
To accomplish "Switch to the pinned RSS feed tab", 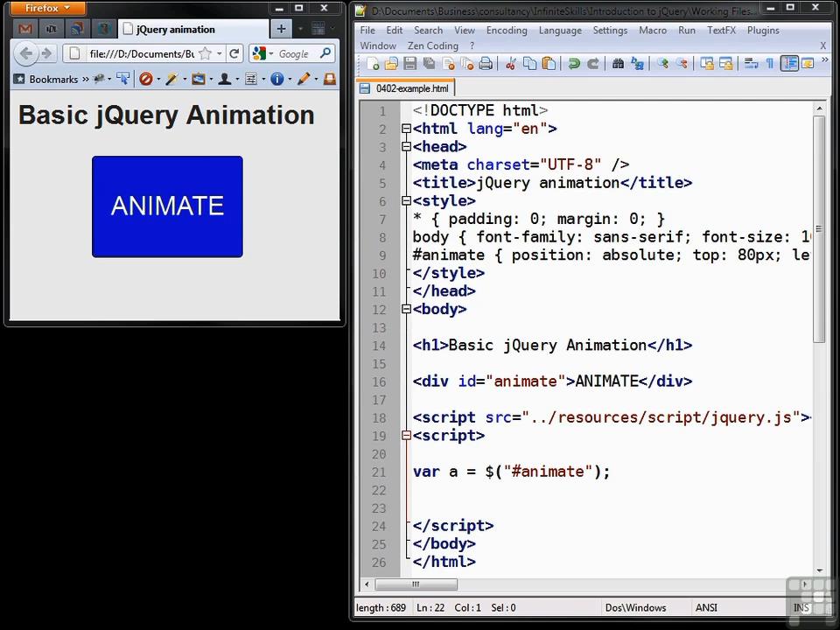I will pos(78,29).
